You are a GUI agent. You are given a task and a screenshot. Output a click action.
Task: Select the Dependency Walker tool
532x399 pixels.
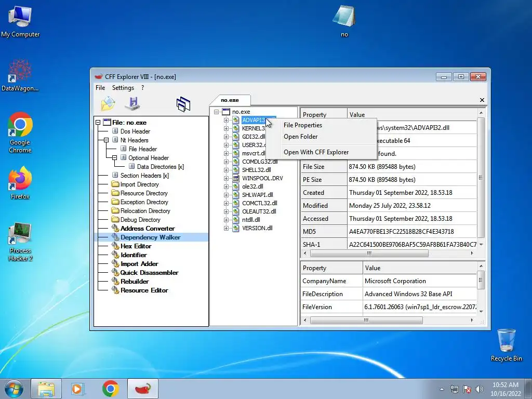[150, 237]
